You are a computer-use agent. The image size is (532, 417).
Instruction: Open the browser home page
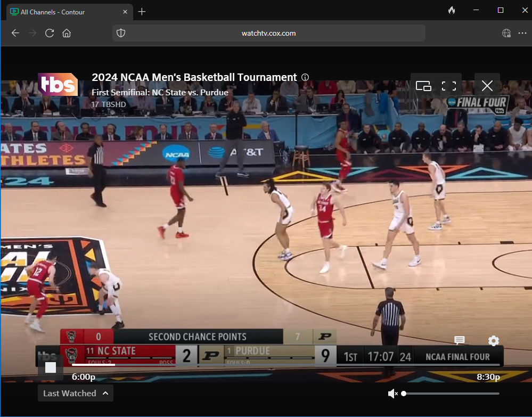tap(67, 33)
